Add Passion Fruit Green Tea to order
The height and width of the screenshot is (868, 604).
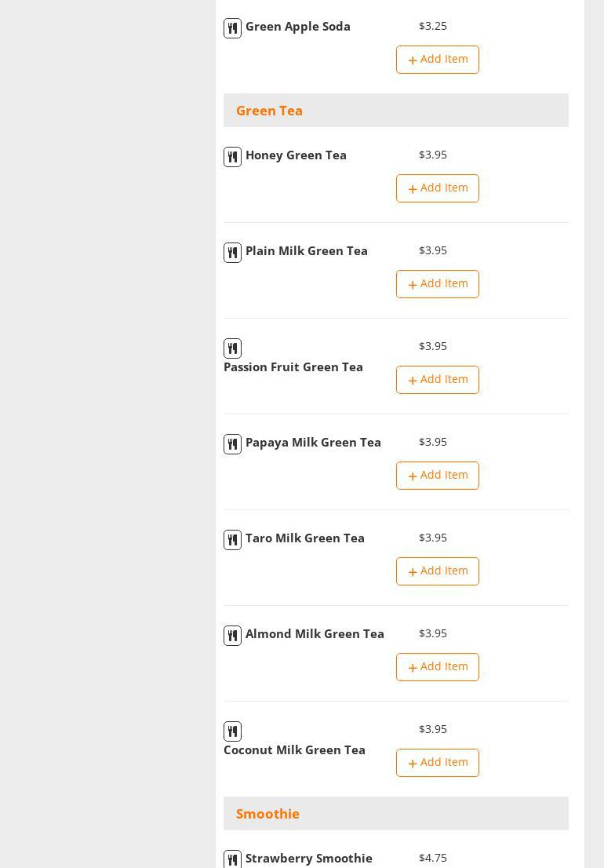(437, 380)
